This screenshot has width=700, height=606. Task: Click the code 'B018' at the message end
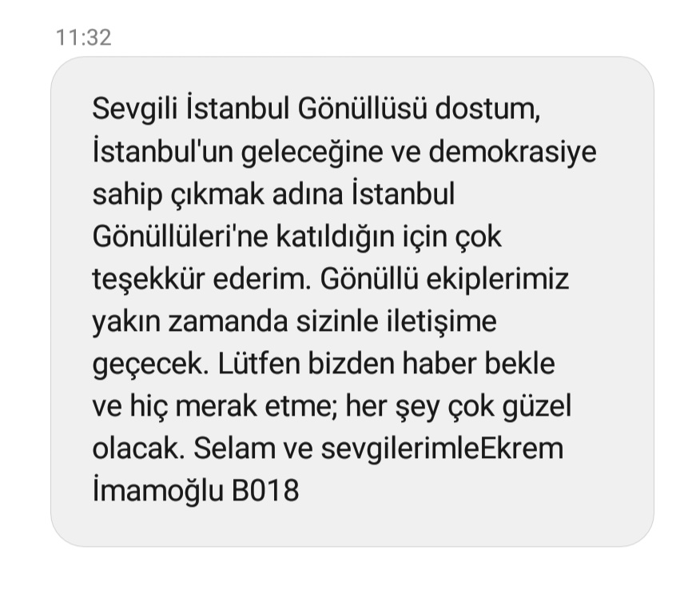[x=265, y=491]
